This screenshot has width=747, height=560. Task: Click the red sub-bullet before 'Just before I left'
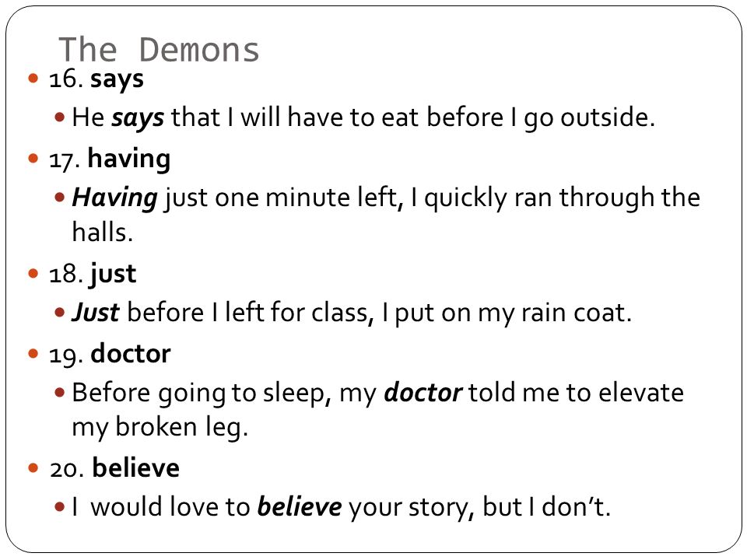pyautogui.click(x=60, y=313)
